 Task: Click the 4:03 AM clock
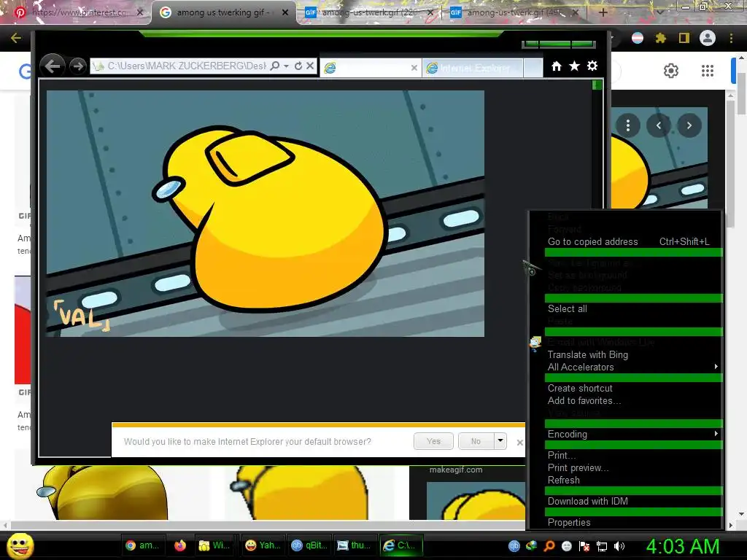coord(683,546)
